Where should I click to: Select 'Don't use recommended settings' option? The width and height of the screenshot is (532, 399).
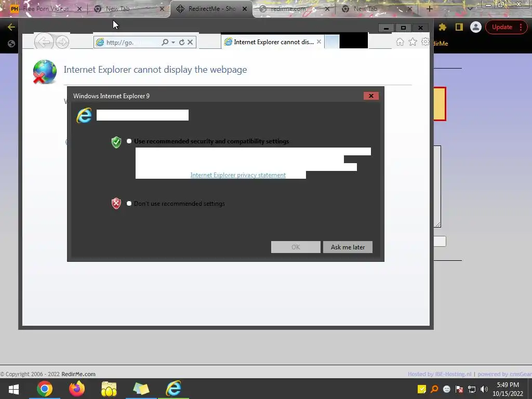tap(129, 204)
